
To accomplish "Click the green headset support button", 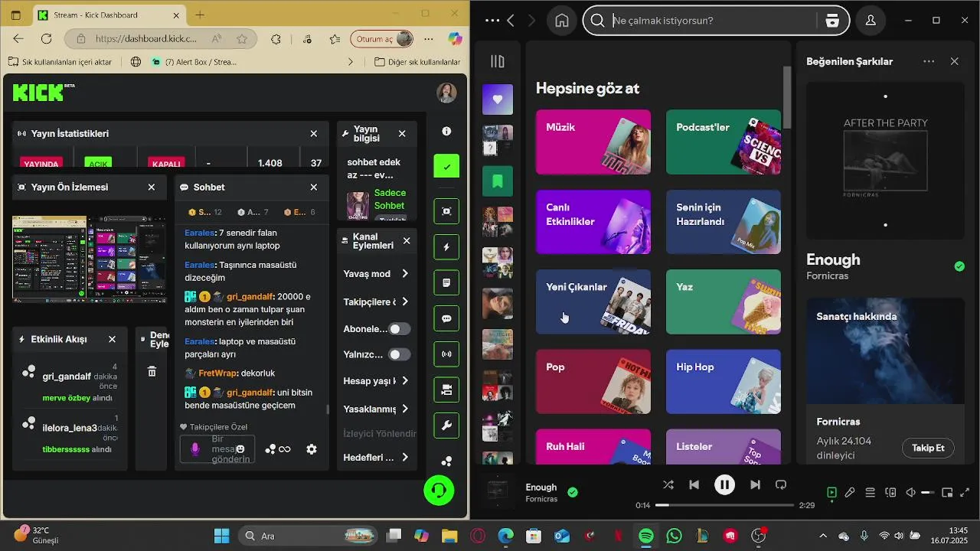I will (x=439, y=490).
